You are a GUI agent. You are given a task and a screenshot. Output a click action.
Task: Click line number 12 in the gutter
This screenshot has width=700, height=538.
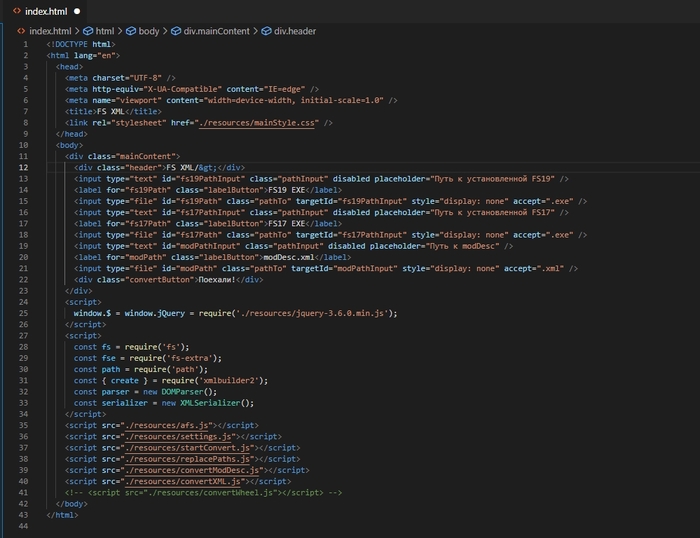(x=24, y=168)
